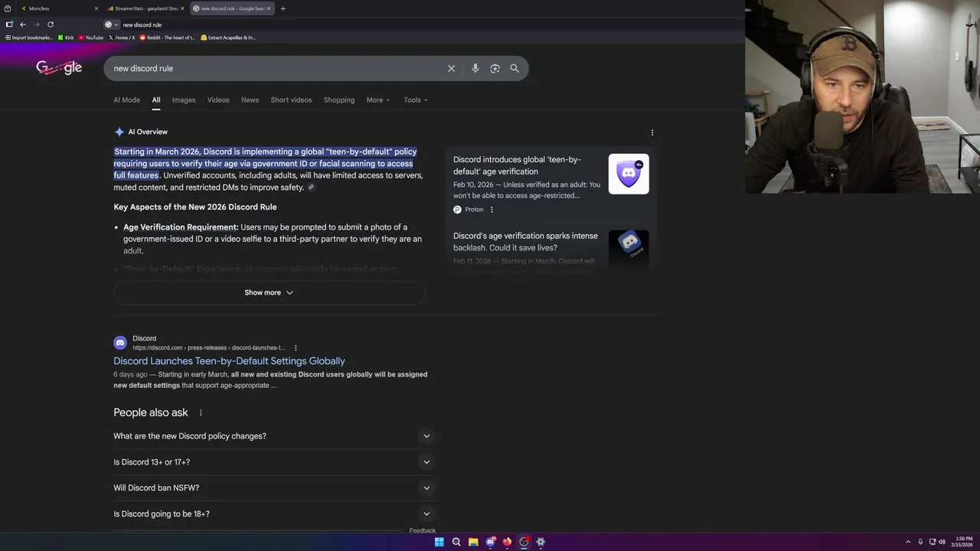
Task: Open 'Discord Launches Teen-by-Default Settings Globally' link
Action: 230,361
